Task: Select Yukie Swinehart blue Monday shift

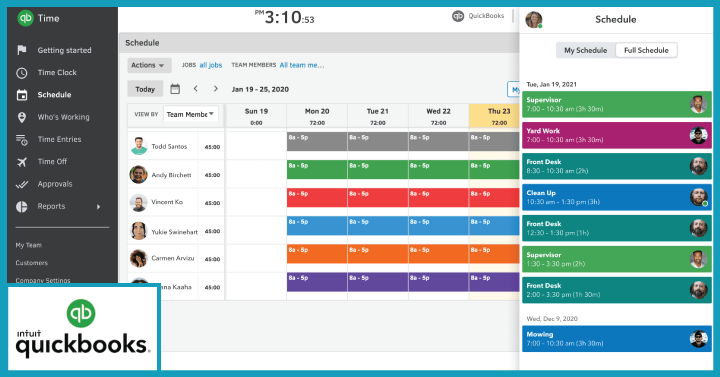Action: [317, 225]
